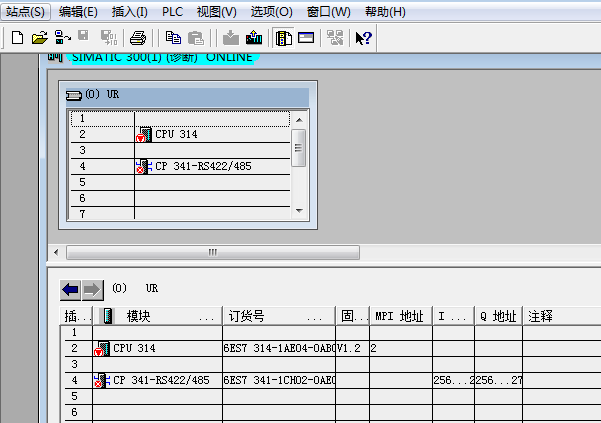Open a station with the folder icon

[39, 38]
